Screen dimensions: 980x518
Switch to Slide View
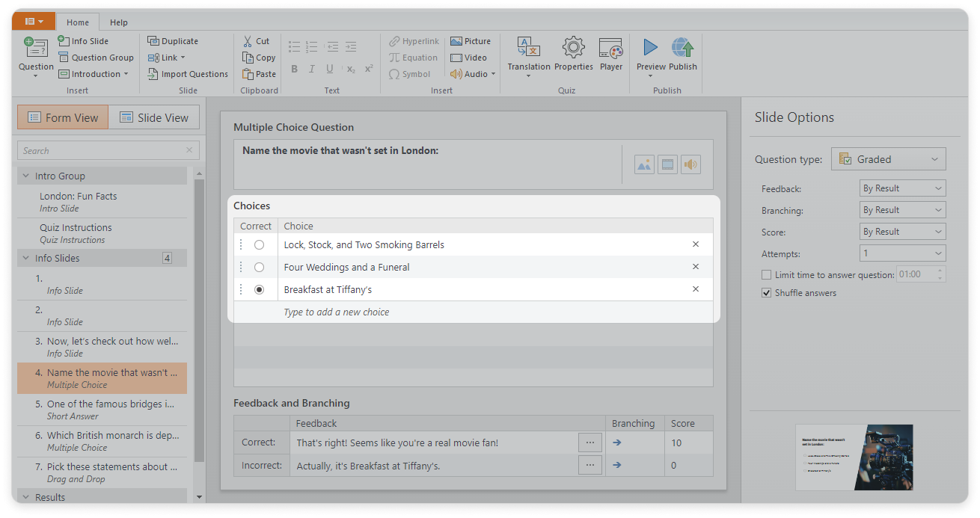click(x=154, y=117)
